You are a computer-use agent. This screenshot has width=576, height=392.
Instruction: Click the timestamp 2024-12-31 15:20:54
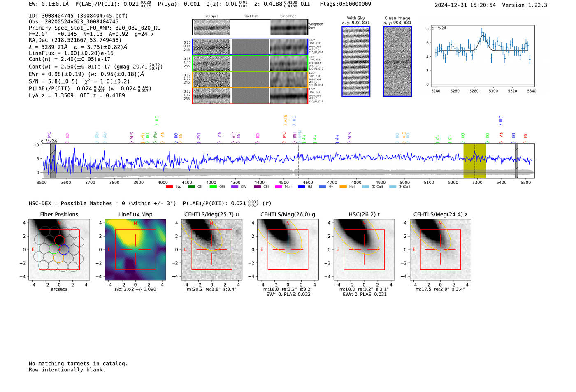click(465, 5)
